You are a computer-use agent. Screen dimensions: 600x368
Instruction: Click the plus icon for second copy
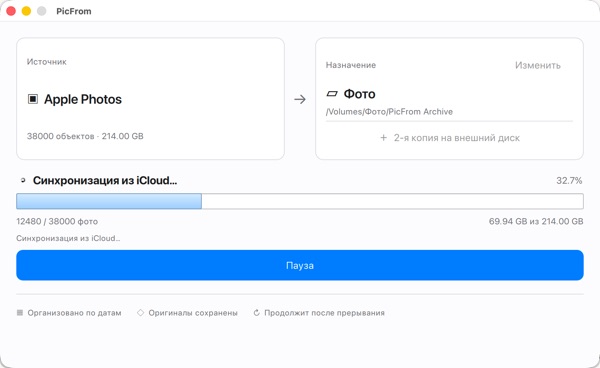pos(383,138)
